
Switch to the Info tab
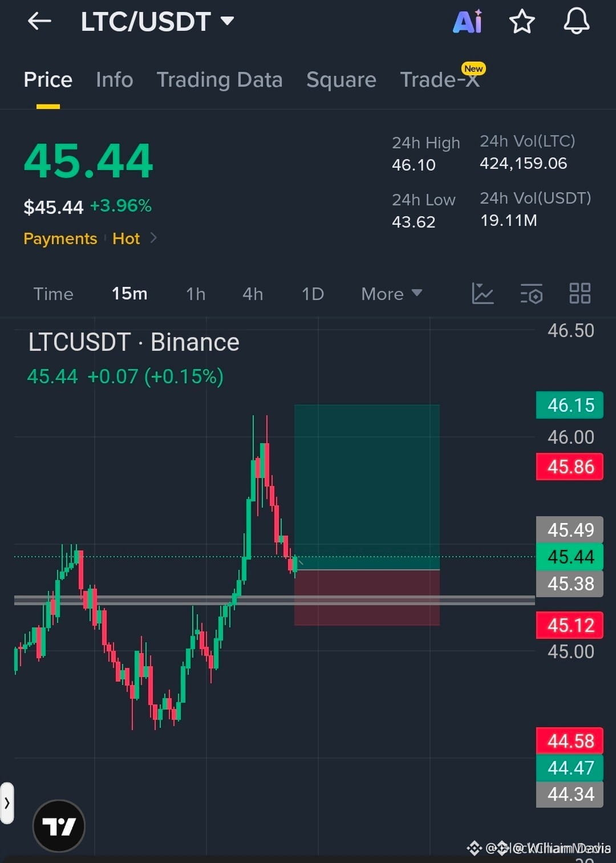pyautogui.click(x=115, y=80)
